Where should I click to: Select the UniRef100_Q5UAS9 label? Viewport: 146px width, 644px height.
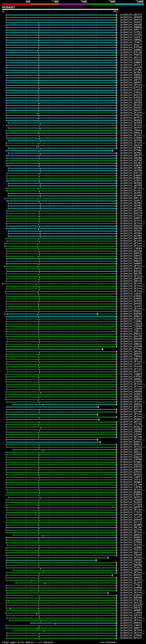pyautogui.click(x=131, y=226)
